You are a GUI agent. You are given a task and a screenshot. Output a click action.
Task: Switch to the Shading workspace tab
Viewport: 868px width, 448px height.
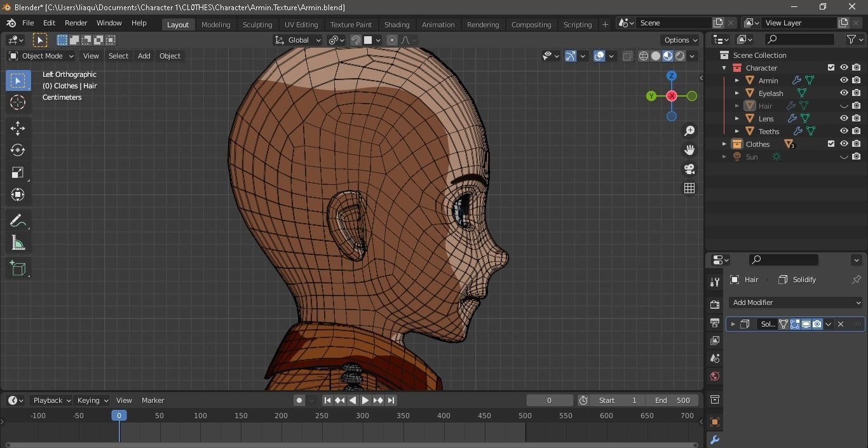(397, 24)
